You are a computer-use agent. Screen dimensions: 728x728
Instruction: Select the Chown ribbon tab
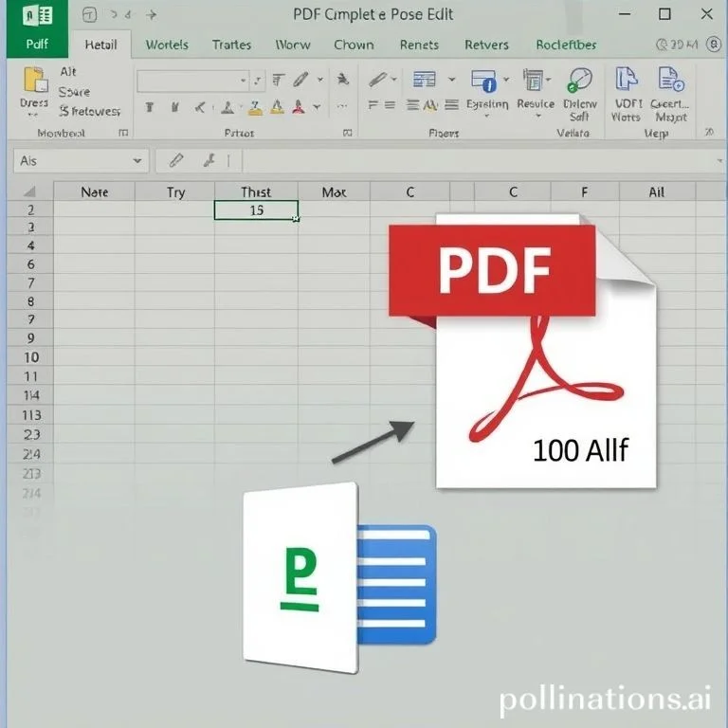click(354, 45)
